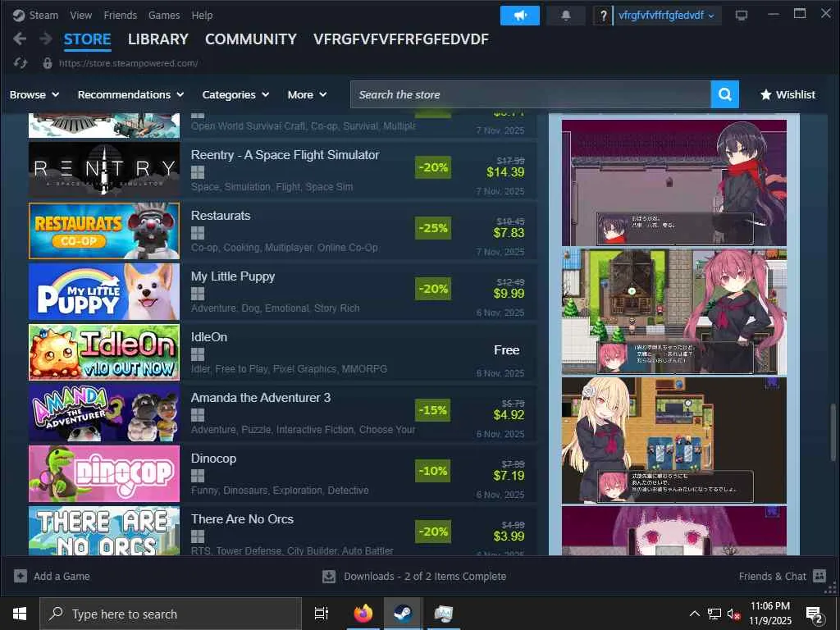This screenshot has height=630, width=840.
Task: Open the screenshot with red-scarf girl
Action: click(x=674, y=182)
